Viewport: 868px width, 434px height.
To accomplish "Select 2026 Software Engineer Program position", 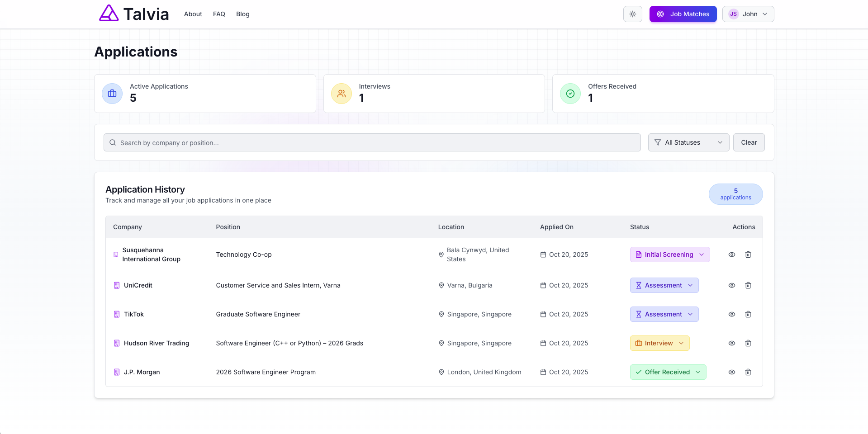I will (266, 372).
